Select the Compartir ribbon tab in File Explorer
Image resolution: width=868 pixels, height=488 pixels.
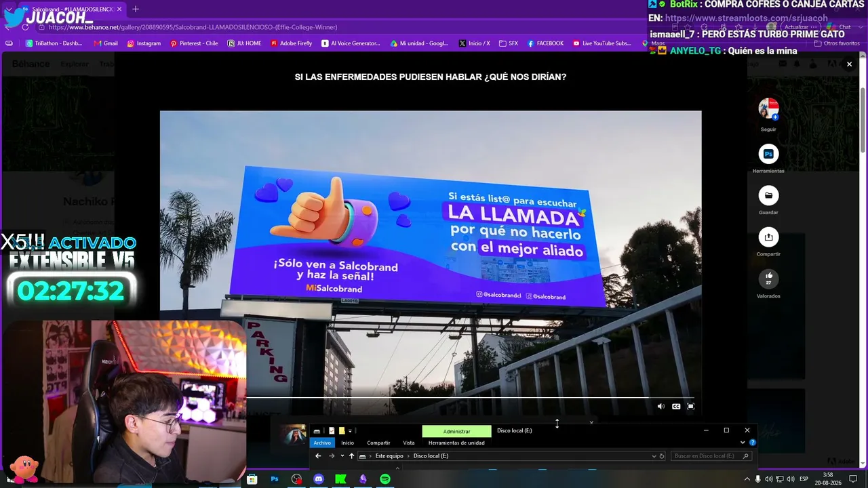coord(378,443)
